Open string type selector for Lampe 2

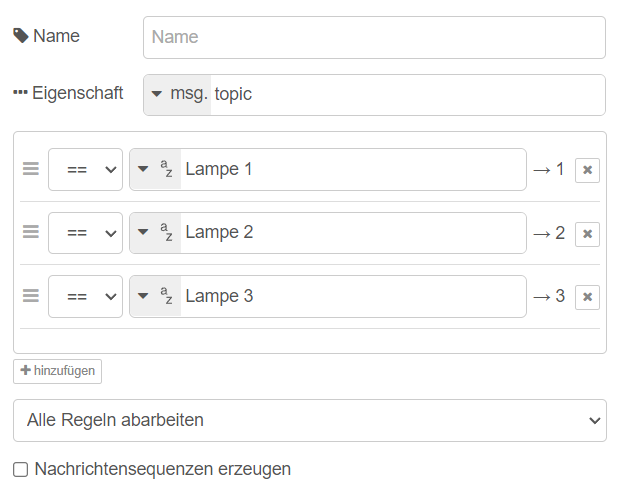(x=155, y=232)
